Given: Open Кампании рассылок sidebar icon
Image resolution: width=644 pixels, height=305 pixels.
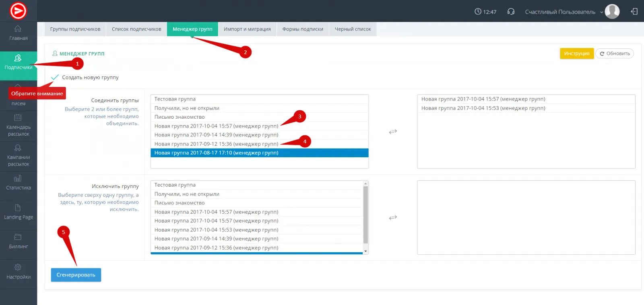Looking at the screenshot, I should (18, 148).
